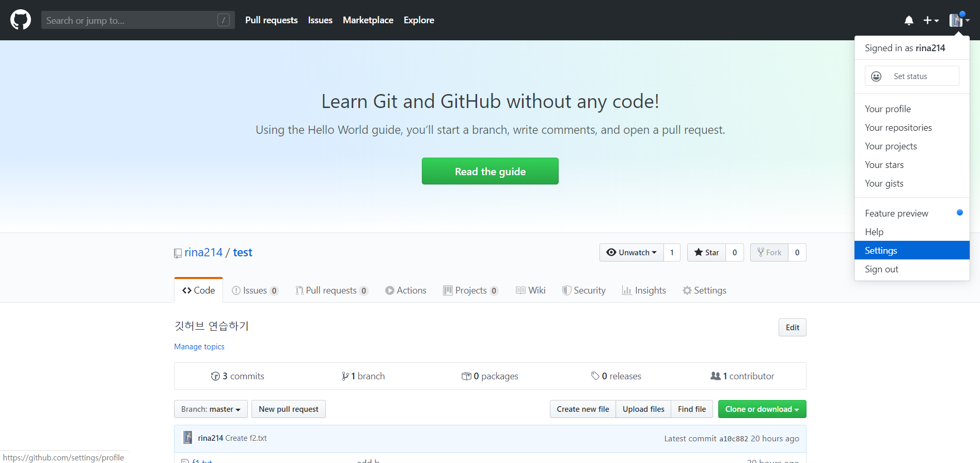Switch to the repository Issues tab

point(255,290)
